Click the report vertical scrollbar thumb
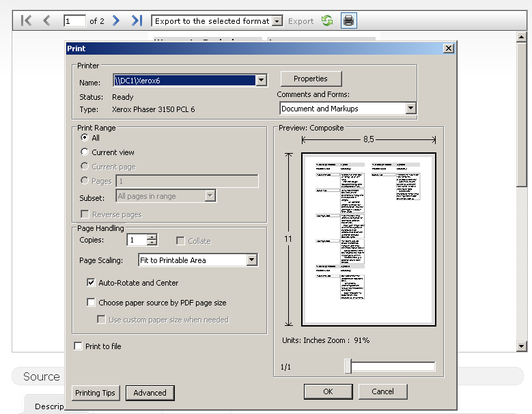 point(522,114)
